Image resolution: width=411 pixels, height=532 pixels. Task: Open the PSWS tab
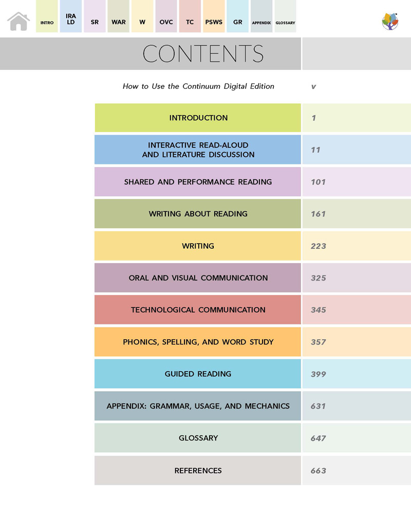(x=214, y=17)
